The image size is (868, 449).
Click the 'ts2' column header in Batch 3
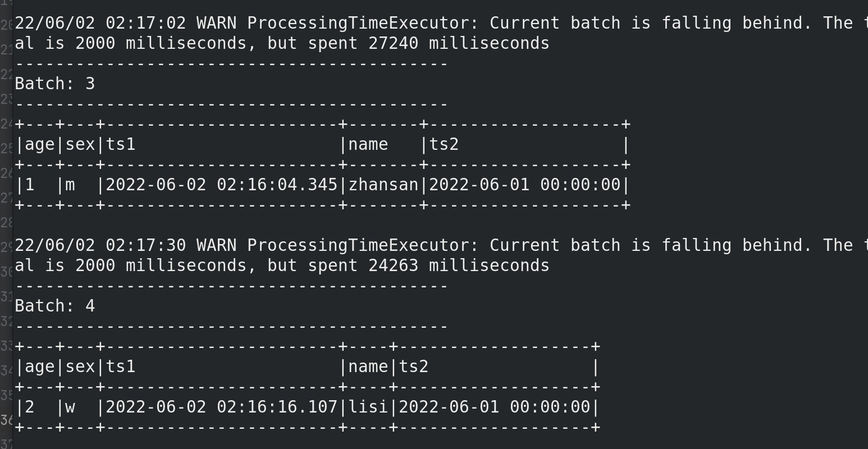444,145
